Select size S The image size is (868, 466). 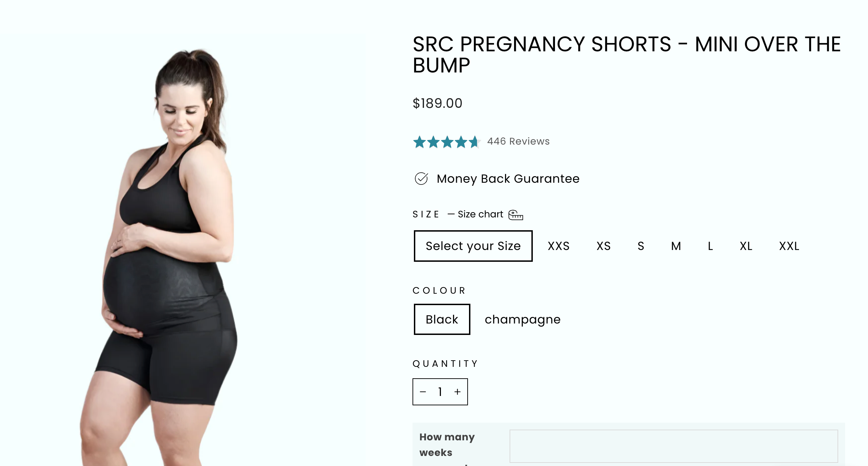pos(641,246)
